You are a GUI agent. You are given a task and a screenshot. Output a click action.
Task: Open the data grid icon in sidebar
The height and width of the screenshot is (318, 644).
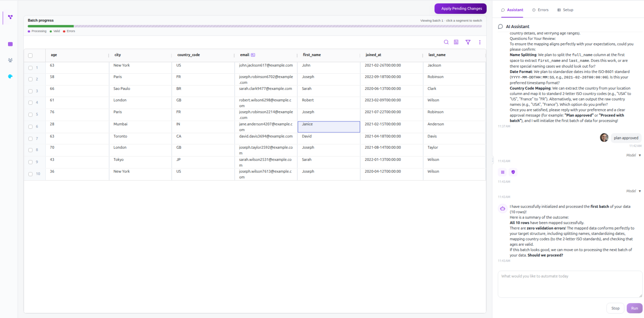click(10, 44)
